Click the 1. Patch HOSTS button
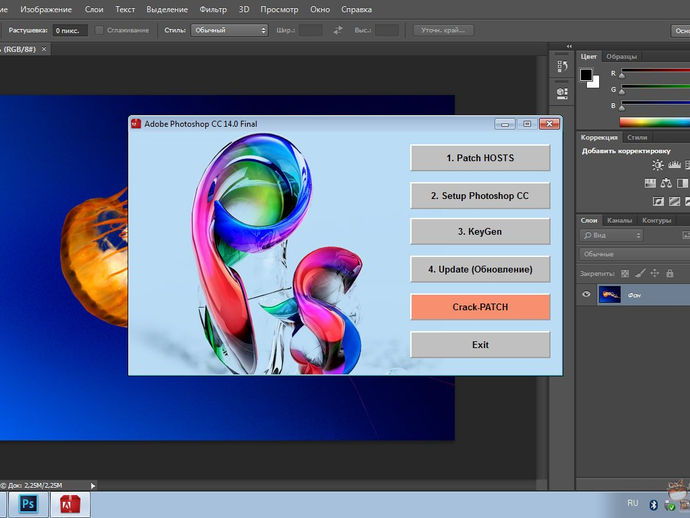The width and height of the screenshot is (690, 518). coord(480,158)
